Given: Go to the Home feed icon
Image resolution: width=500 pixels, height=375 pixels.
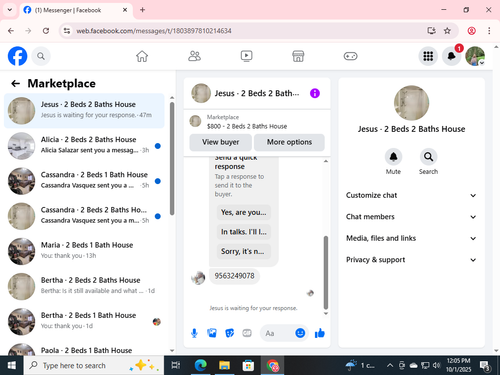Looking at the screenshot, I should point(142,56).
